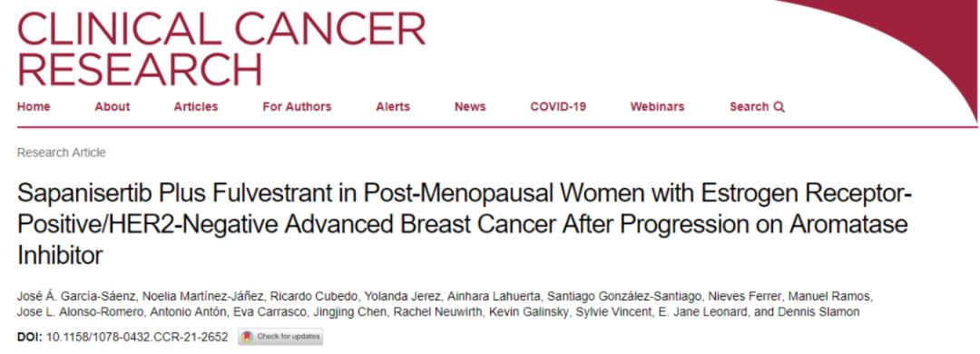Image resolution: width=980 pixels, height=354 pixels.
Task: Select Alerts in the navigation bar
Action: click(393, 106)
